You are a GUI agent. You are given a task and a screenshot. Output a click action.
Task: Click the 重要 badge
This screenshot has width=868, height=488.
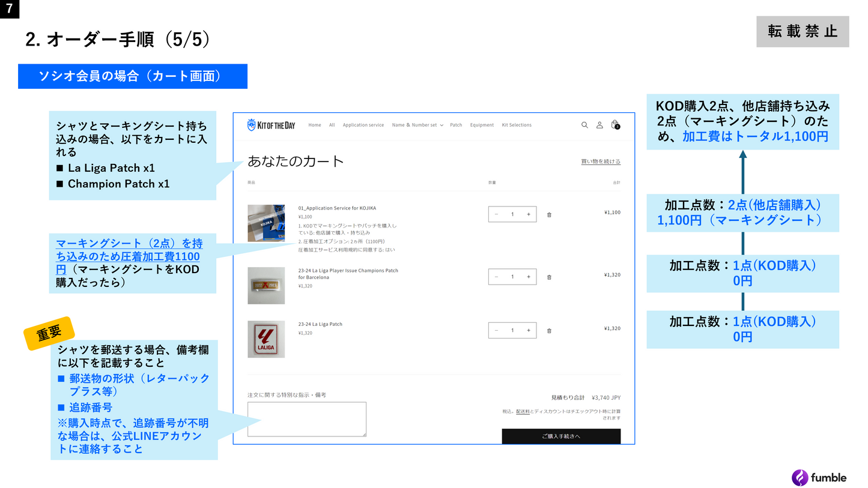(x=49, y=334)
